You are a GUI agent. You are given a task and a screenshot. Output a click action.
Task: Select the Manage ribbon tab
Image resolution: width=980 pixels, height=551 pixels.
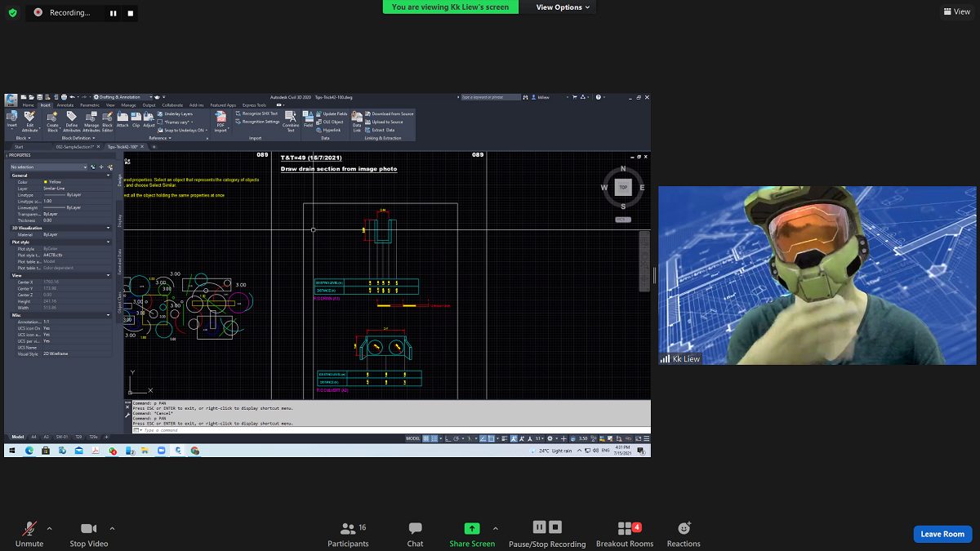click(x=129, y=105)
